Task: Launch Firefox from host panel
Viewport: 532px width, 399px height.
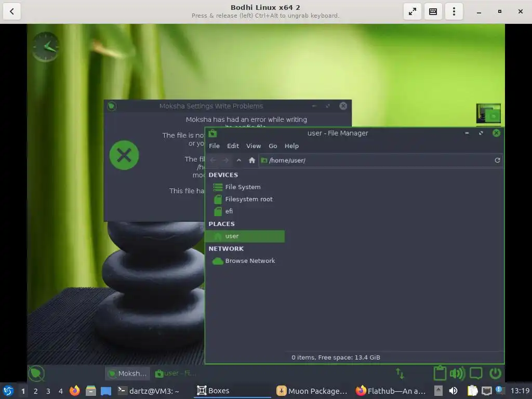Action: 75,391
